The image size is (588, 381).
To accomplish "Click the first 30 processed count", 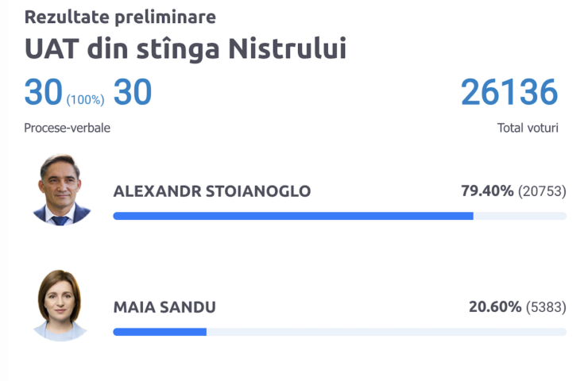I will 43,92.
